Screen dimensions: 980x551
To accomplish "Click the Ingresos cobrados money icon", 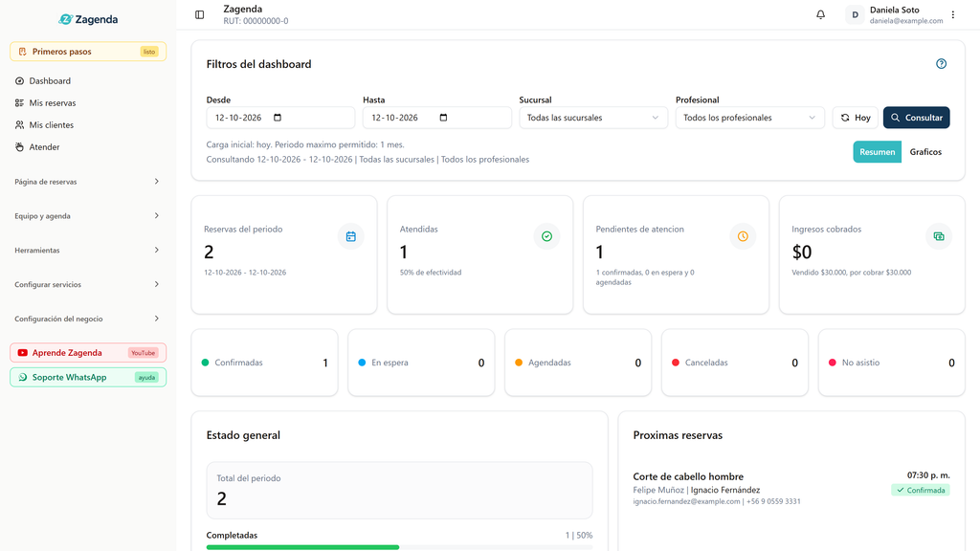I will [939, 236].
